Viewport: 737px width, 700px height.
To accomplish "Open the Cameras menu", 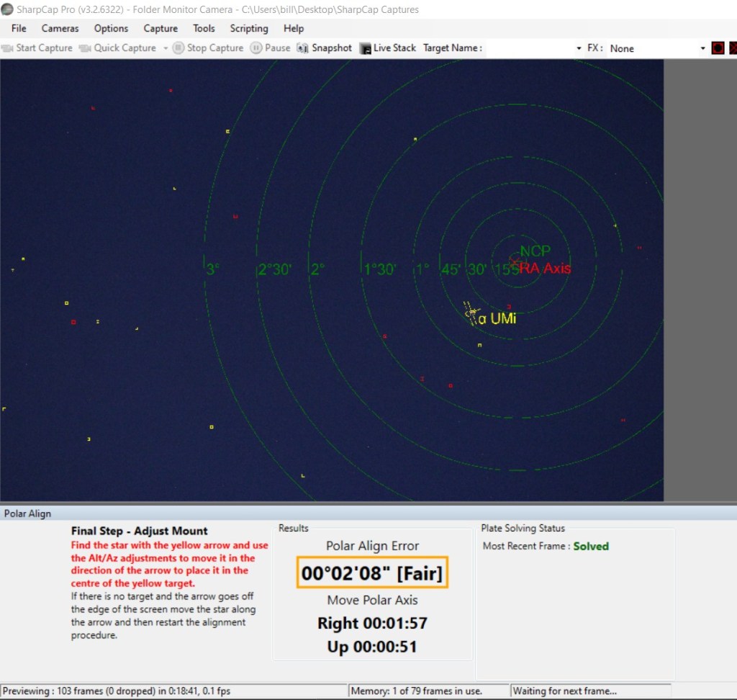I will (x=60, y=28).
